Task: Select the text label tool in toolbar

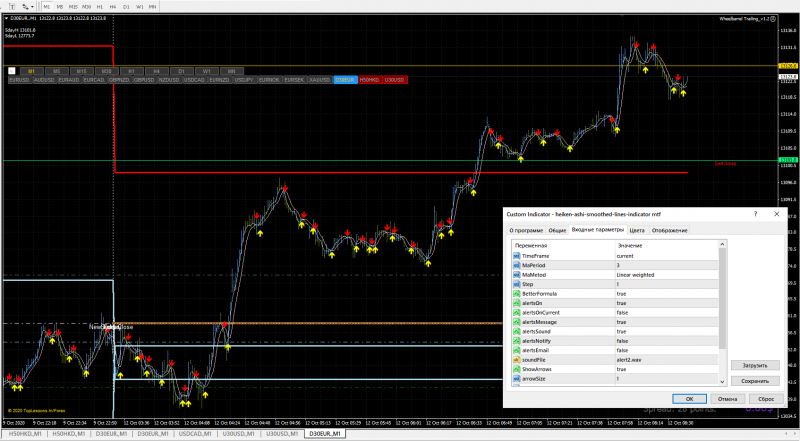Action: point(12,7)
